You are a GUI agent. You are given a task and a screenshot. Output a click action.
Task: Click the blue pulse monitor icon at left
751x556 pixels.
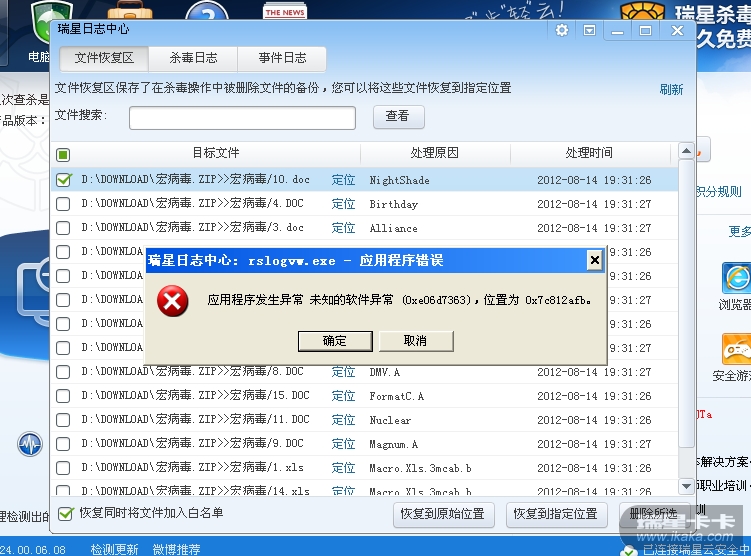click(30, 444)
